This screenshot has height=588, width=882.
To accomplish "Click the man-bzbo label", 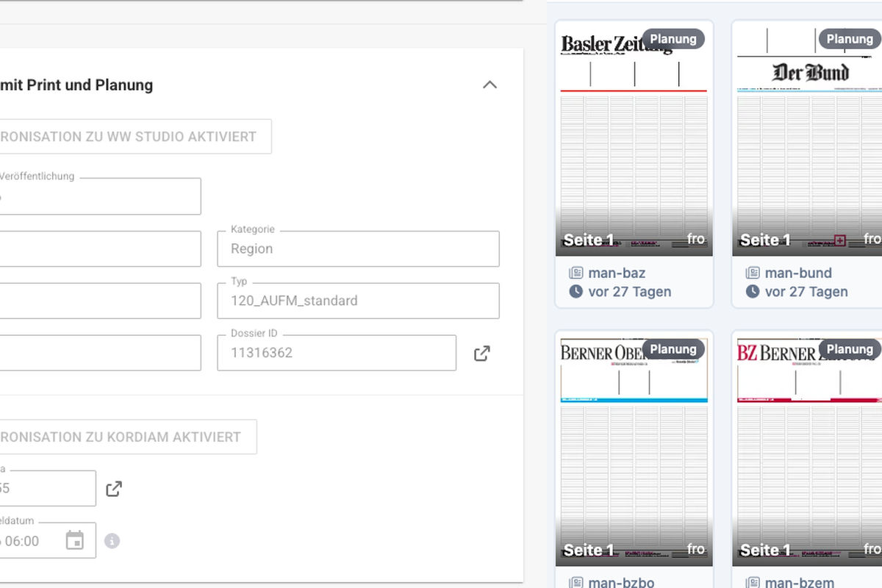I will 621,583.
